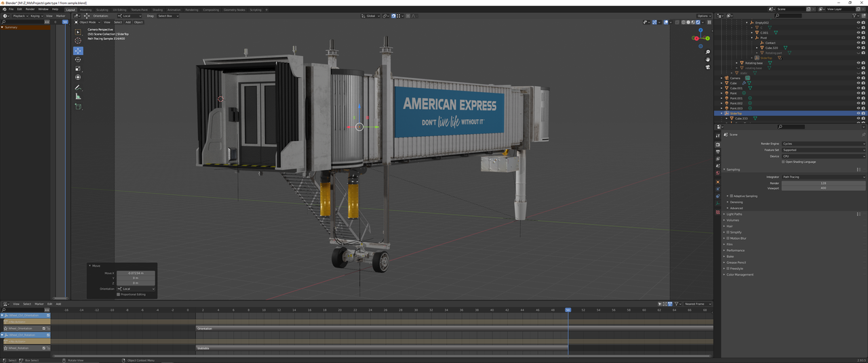Open the View Layer properties tab

717,158
